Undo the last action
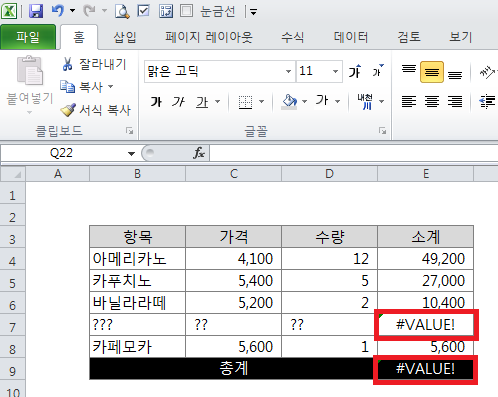 tap(58, 11)
